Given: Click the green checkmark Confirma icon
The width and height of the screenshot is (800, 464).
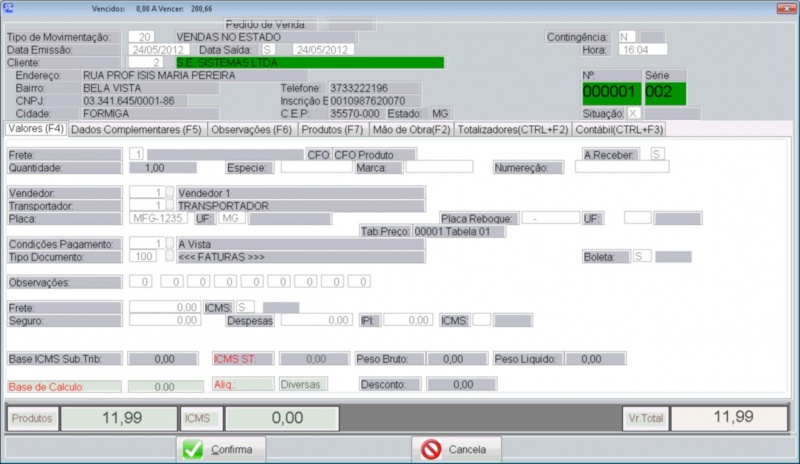Looking at the screenshot, I should pos(193,449).
